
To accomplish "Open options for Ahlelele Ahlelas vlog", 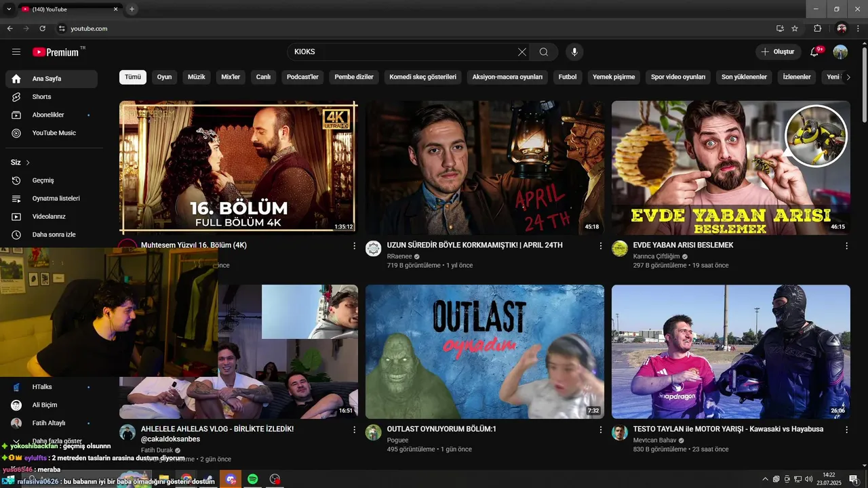I will pyautogui.click(x=354, y=430).
